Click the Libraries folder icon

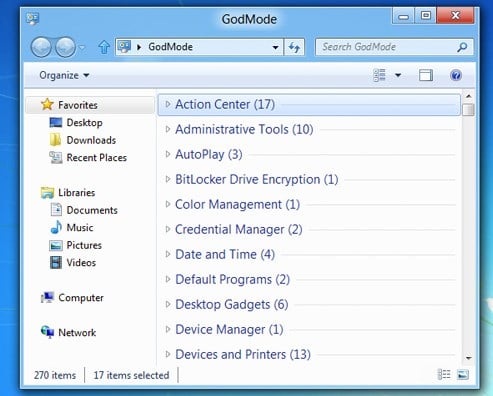(x=47, y=193)
